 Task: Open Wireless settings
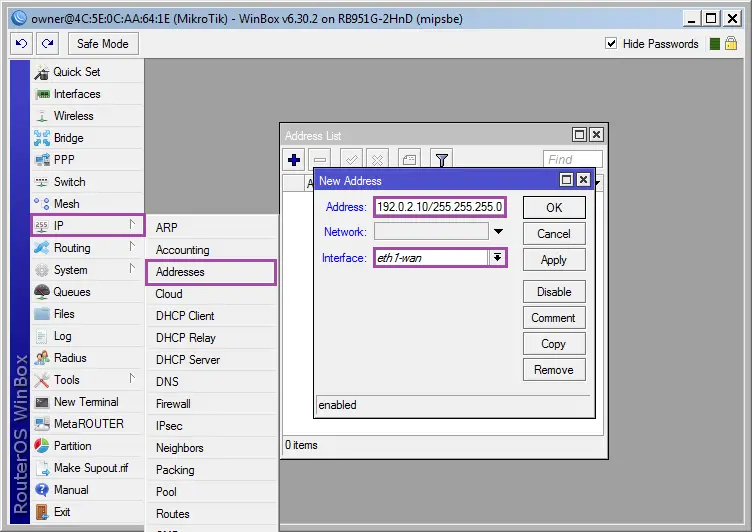(88, 116)
